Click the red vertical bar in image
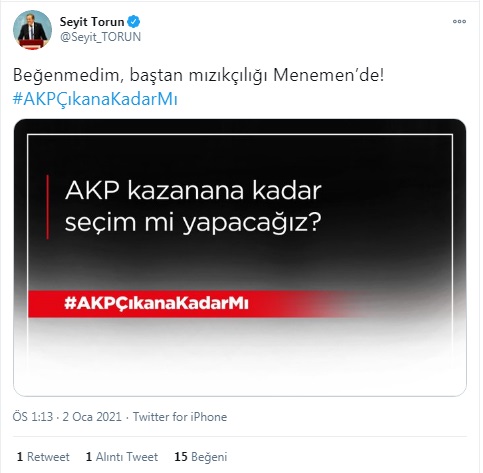Image resolution: width=483 pixels, height=473 pixels. tap(48, 207)
